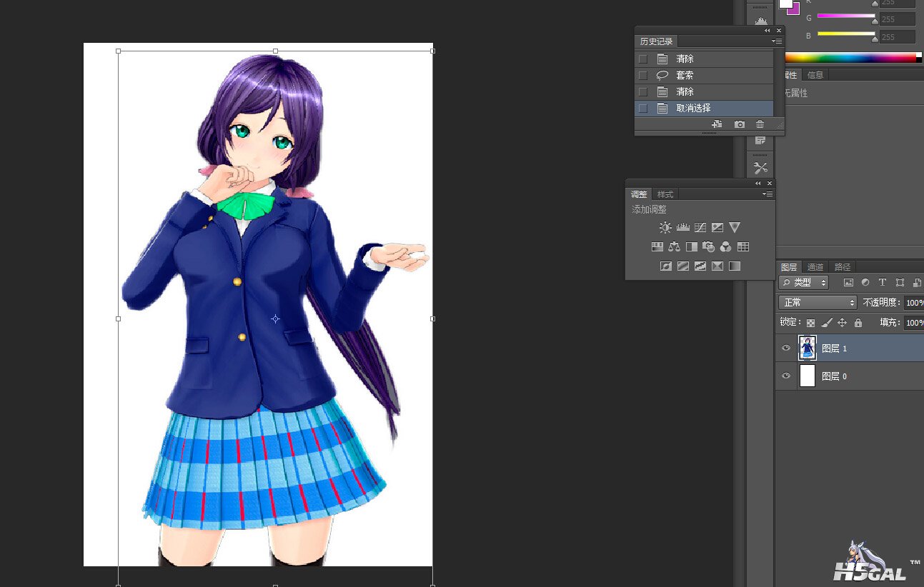Add a Color Lookup adjustment
This screenshot has height=587, width=924.
coord(743,247)
